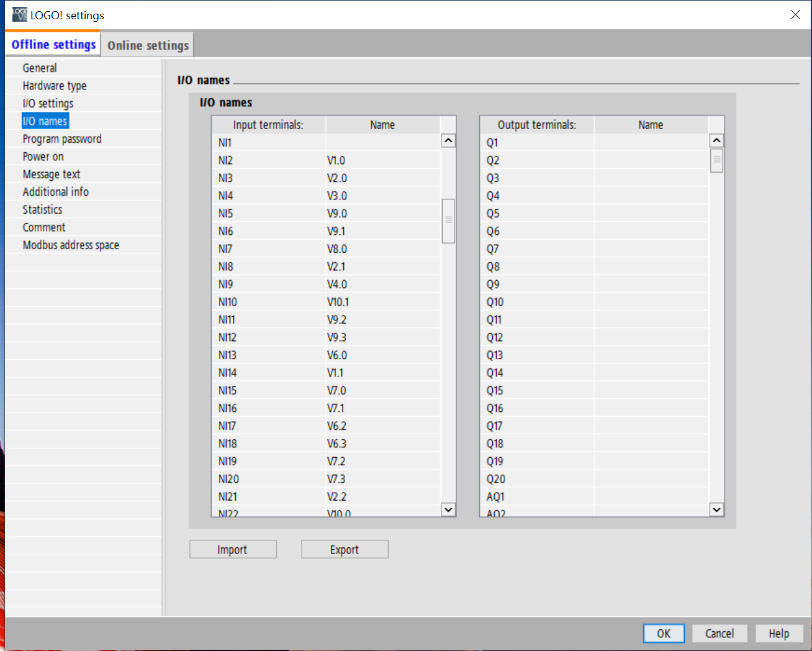This screenshot has height=651, width=812.
Task: Click the input terminals scrollbar thumb
Action: click(x=448, y=221)
